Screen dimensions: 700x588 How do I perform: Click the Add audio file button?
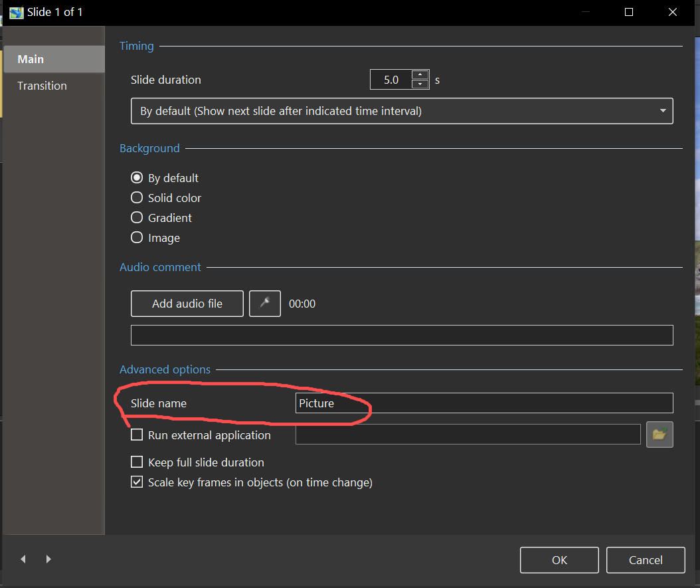(187, 304)
